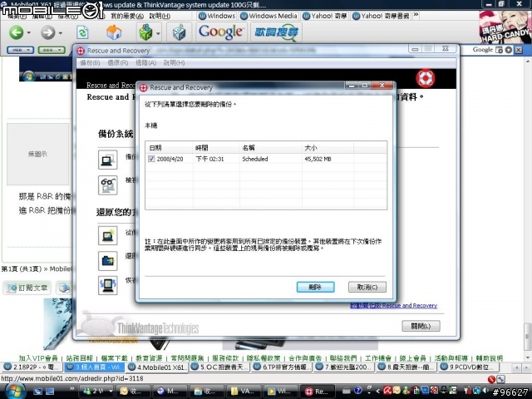Click the green browser Back arrow
Viewport: 532px width, 399px height.
pos(16,33)
